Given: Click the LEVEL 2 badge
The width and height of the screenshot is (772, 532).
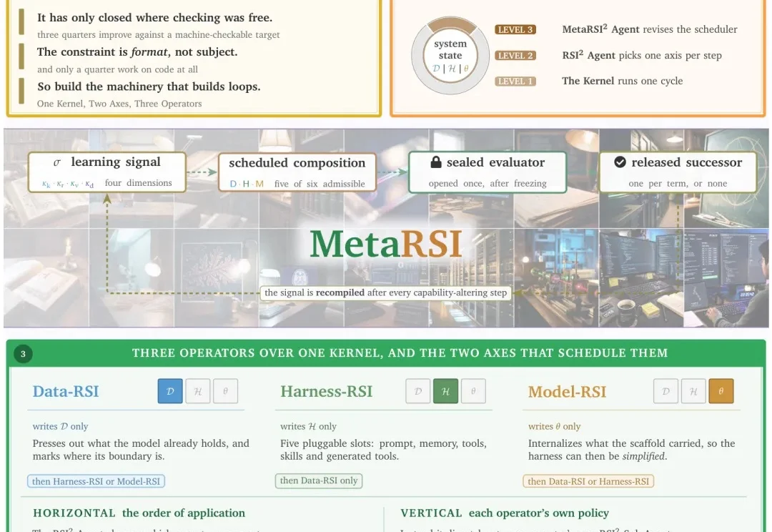Looking at the screenshot, I should [x=515, y=56].
